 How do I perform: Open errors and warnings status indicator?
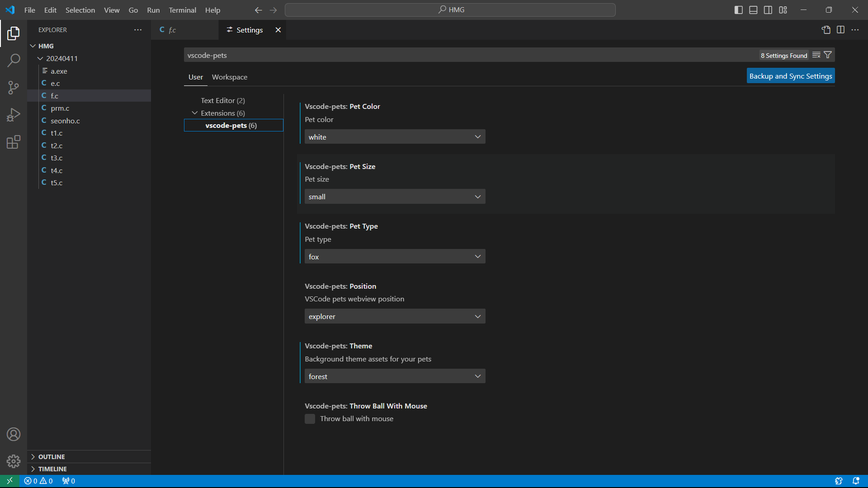pyautogui.click(x=38, y=481)
